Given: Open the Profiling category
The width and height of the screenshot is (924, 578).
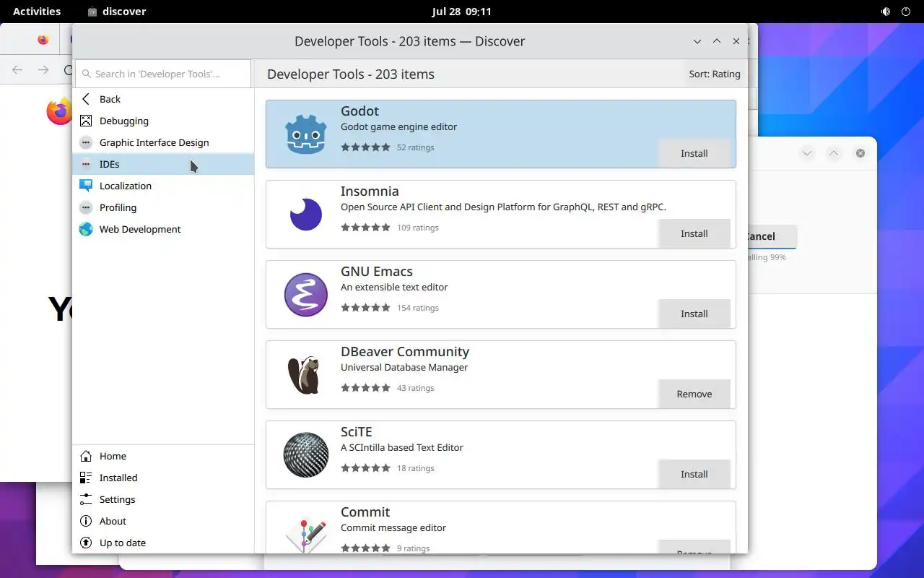Looking at the screenshot, I should tap(163, 207).
